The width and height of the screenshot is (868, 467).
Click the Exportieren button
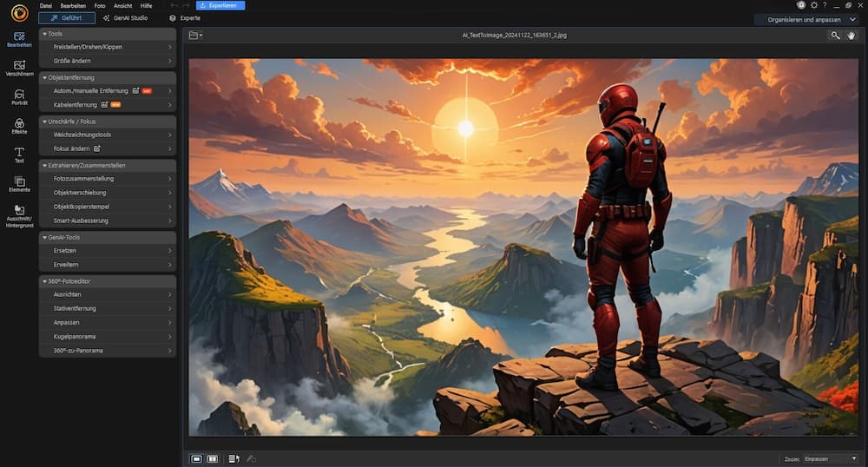pos(220,5)
